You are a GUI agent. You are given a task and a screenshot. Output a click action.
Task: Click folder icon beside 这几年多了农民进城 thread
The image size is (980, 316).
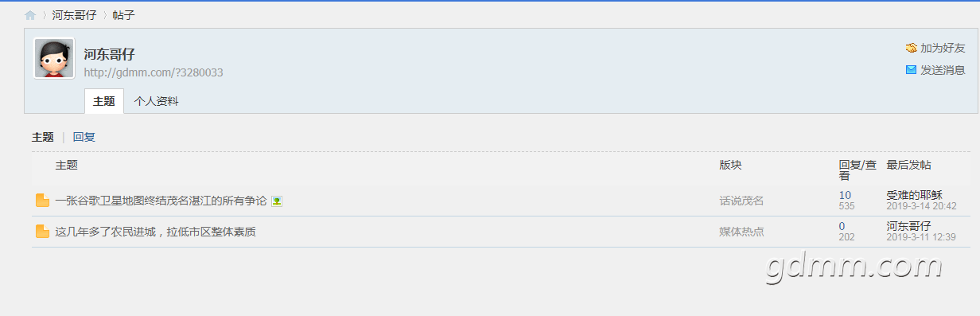tap(43, 232)
